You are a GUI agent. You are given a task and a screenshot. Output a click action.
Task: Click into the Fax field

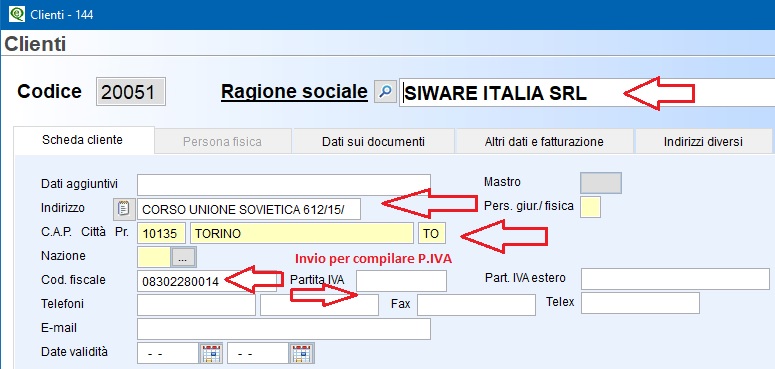coord(476,305)
